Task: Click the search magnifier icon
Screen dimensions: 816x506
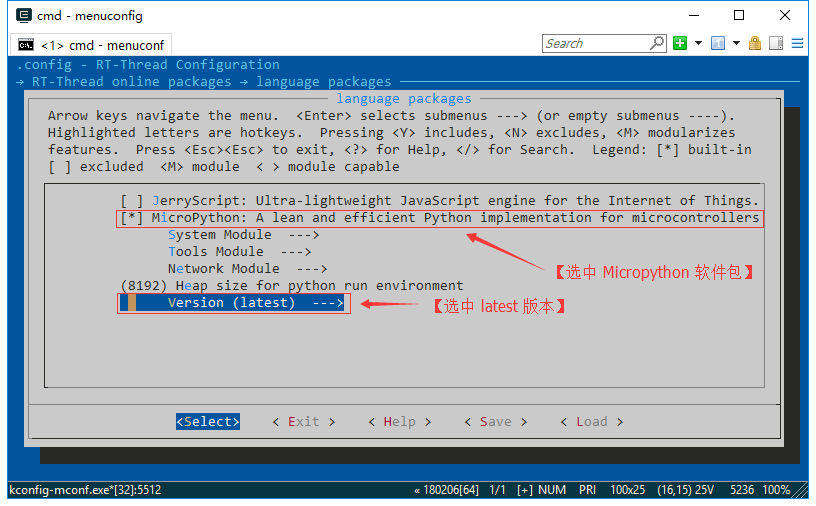Action: (x=657, y=43)
